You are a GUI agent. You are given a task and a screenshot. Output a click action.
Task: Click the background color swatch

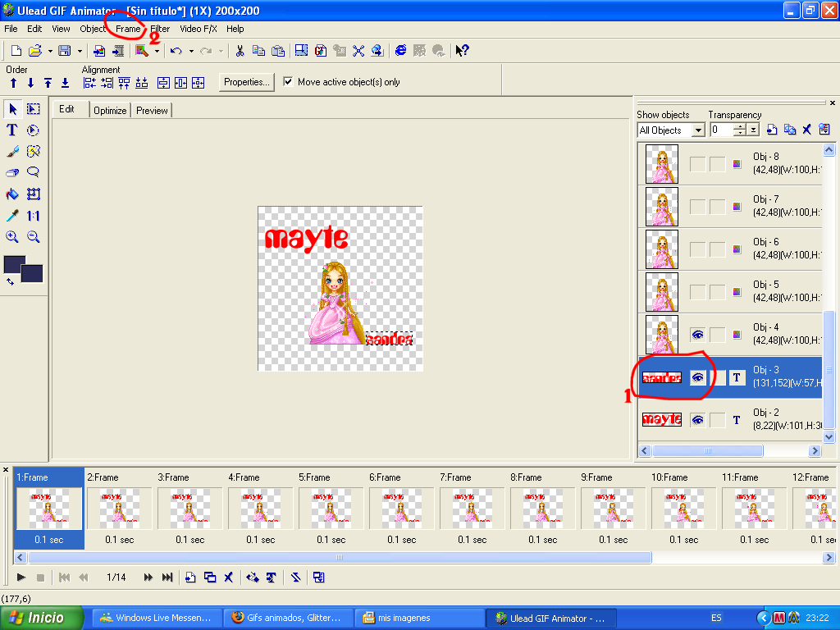pyautogui.click(x=33, y=274)
